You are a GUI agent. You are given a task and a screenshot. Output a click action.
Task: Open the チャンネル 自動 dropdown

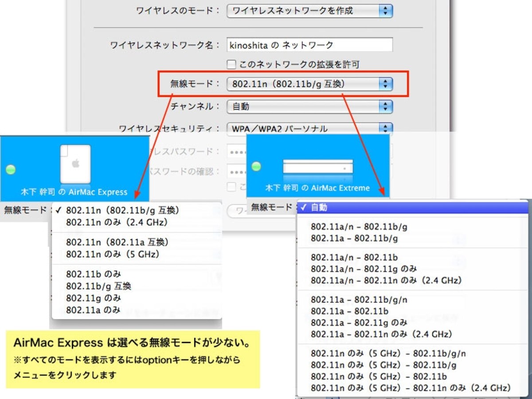click(x=309, y=106)
